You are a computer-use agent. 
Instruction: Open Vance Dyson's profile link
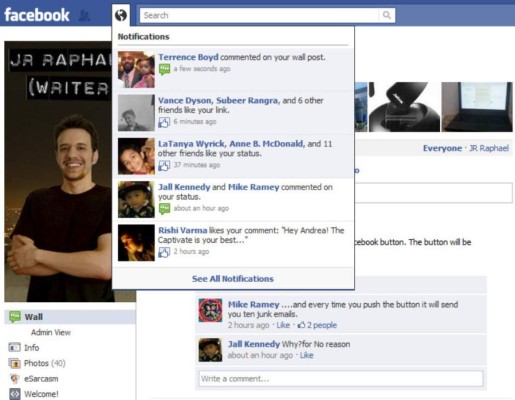tap(185, 100)
